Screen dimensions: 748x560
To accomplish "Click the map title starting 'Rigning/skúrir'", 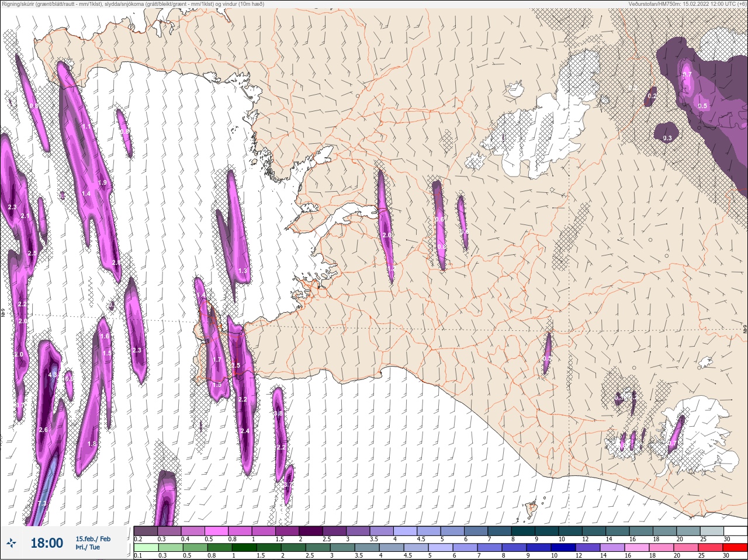I will tap(133, 4).
